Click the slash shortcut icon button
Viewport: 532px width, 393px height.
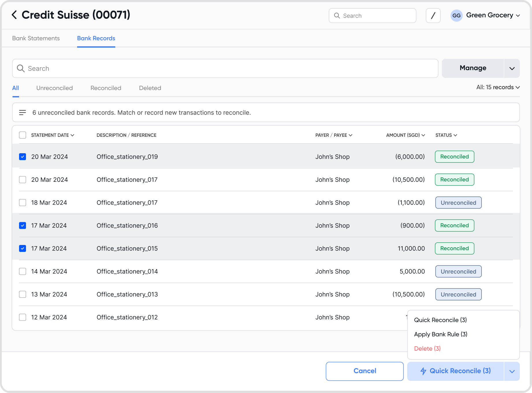(433, 16)
